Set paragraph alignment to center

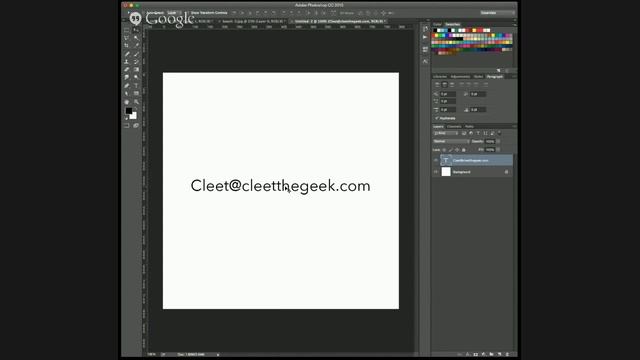444,84
